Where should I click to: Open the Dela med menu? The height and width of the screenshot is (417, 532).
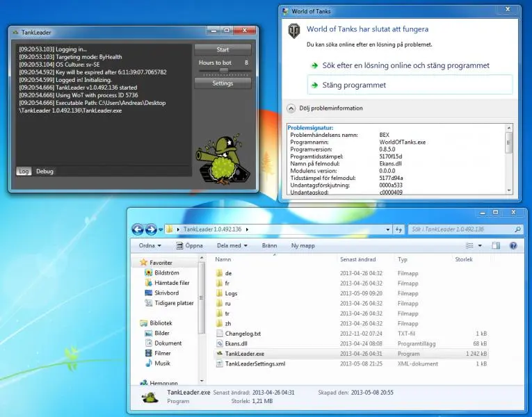click(x=232, y=245)
